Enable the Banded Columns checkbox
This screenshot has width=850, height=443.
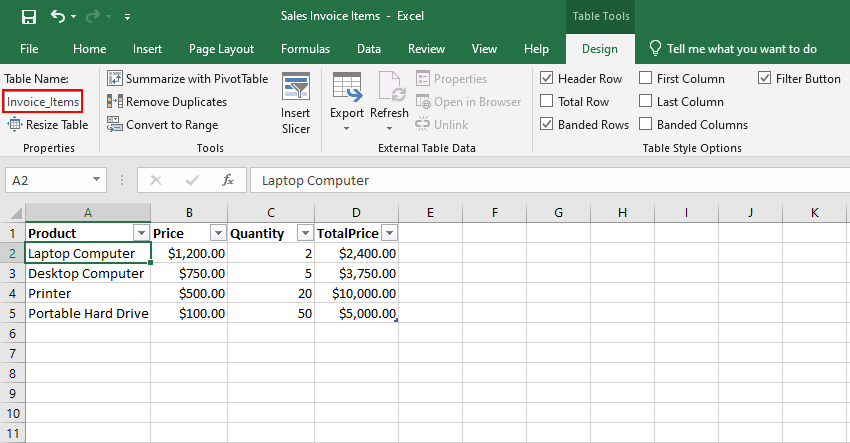(x=645, y=124)
